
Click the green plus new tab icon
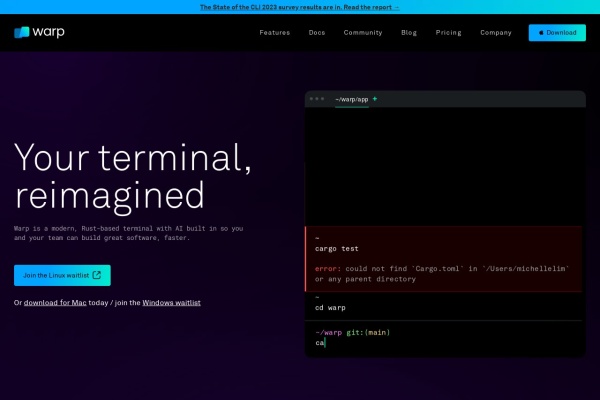coord(375,99)
